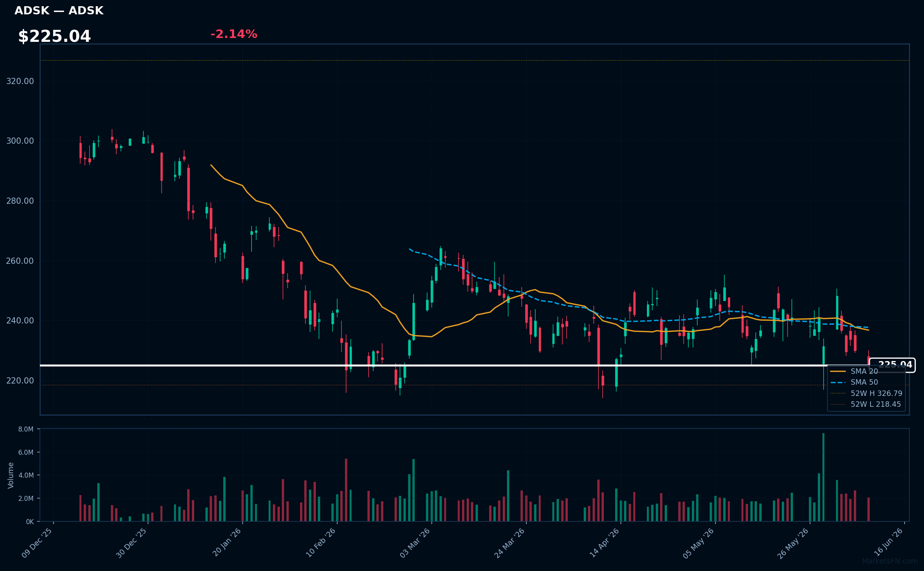Click the tallest green volume bar near 8M

823,477
